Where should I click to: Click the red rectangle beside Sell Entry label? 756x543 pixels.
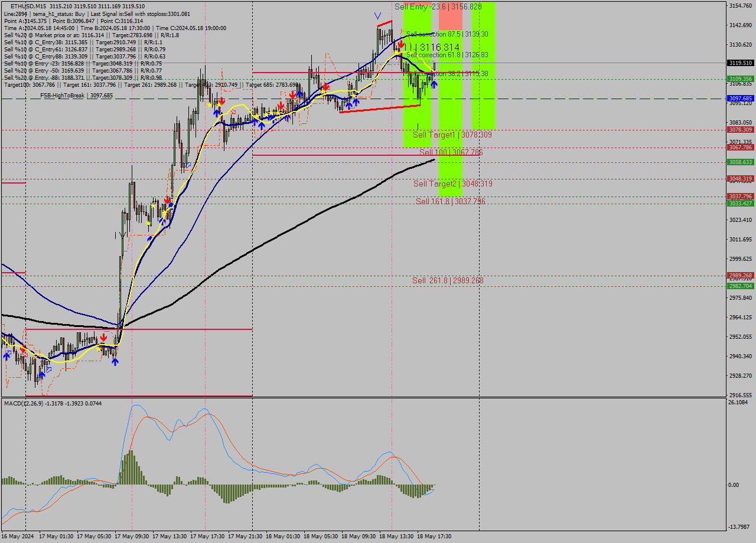tap(450, 17)
